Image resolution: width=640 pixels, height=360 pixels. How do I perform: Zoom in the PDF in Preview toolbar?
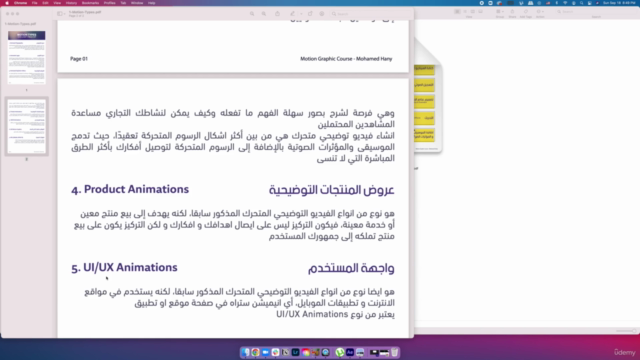coord(264,13)
